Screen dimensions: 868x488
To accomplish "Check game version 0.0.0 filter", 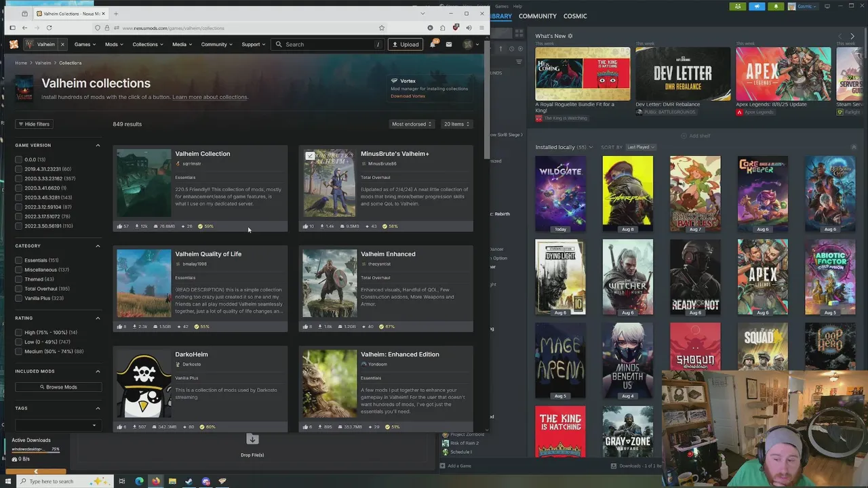I will click(19, 159).
